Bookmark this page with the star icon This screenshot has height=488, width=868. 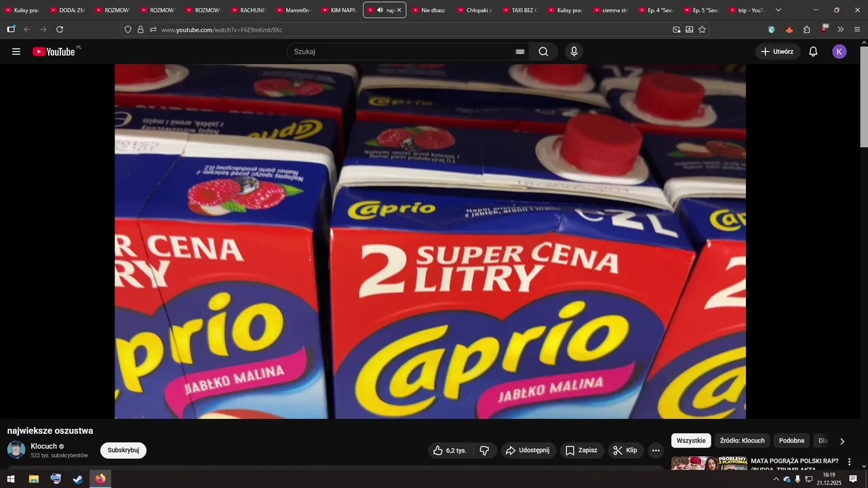(x=702, y=30)
